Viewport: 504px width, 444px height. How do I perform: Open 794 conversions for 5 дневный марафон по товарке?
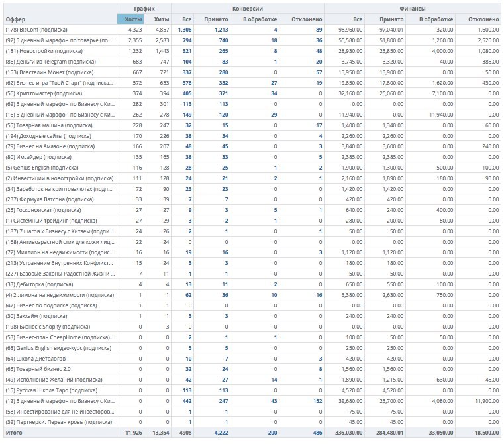pyautogui.click(x=187, y=40)
